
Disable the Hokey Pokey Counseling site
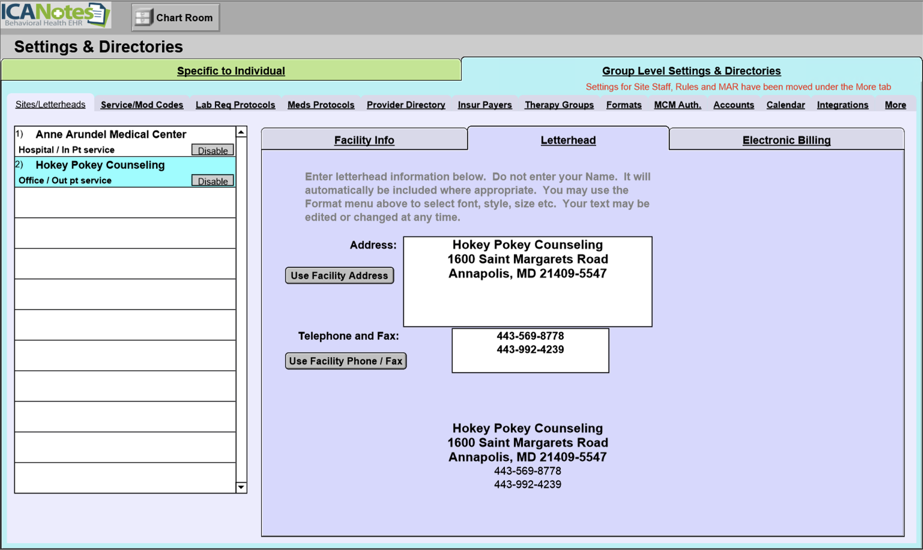pos(212,181)
